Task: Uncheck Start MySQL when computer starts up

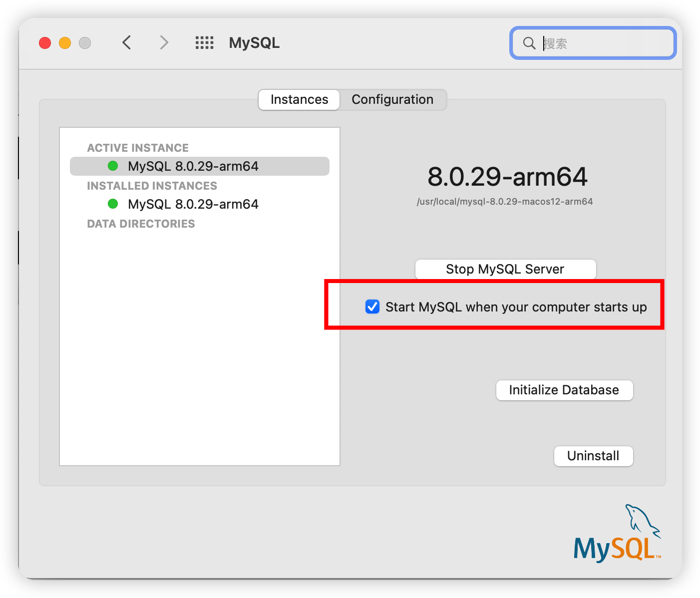Action: (372, 306)
